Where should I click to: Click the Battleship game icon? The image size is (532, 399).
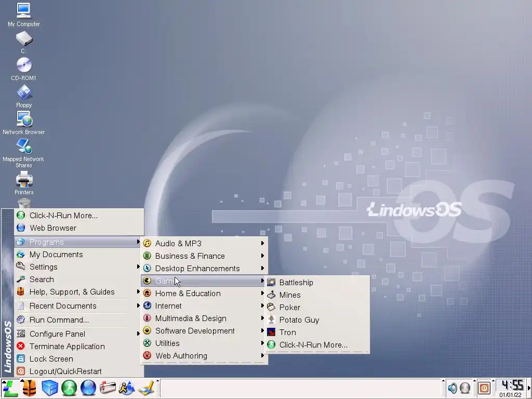tap(271, 282)
